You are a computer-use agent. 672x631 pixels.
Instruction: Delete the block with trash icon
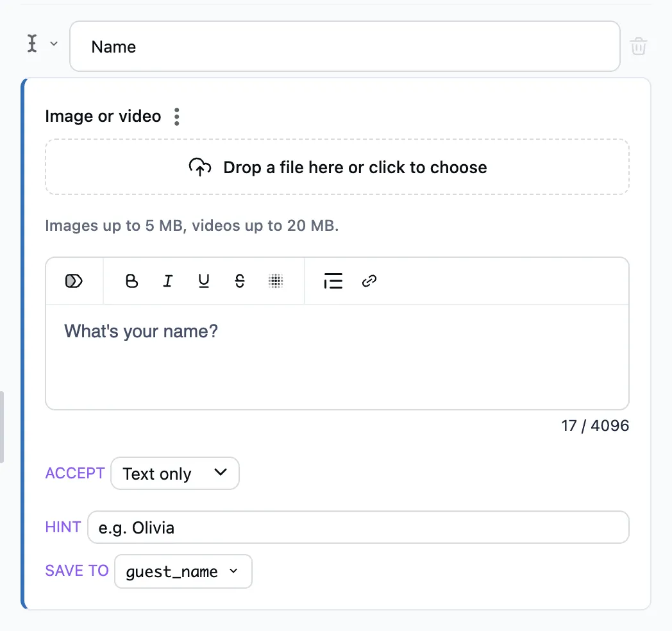coord(638,46)
